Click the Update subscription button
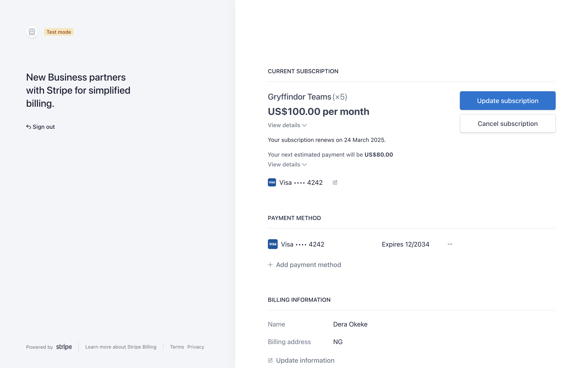Image resolution: width=588 pixels, height=368 pixels. tap(508, 101)
